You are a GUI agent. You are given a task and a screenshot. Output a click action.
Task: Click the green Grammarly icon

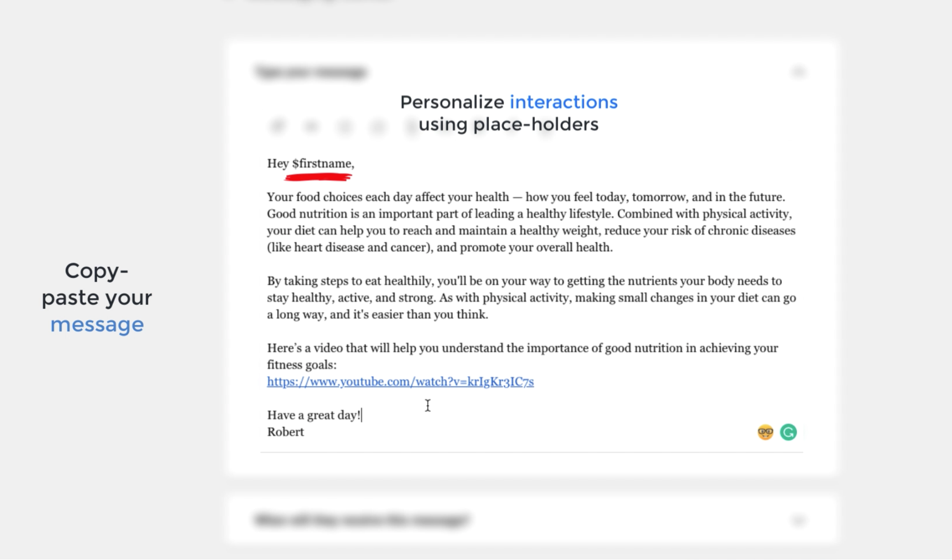(788, 432)
